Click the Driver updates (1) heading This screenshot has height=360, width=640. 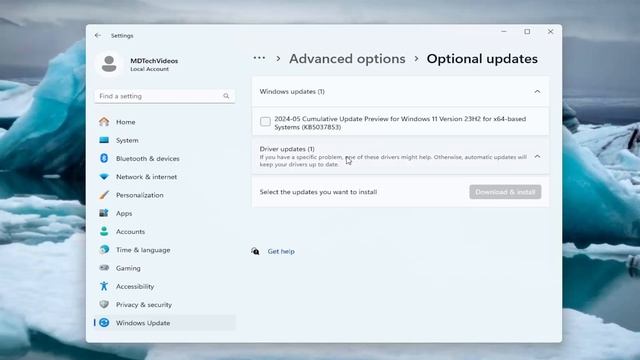pyautogui.click(x=287, y=149)
